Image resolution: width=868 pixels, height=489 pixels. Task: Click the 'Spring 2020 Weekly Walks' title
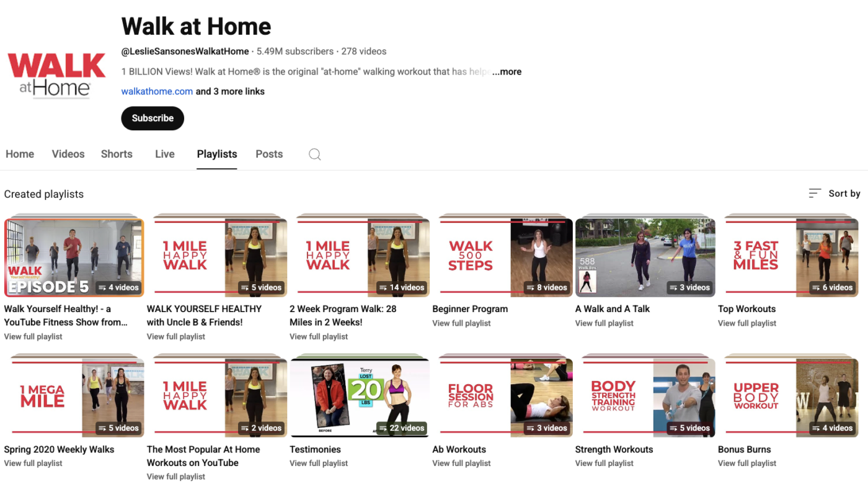pos(59,449)
